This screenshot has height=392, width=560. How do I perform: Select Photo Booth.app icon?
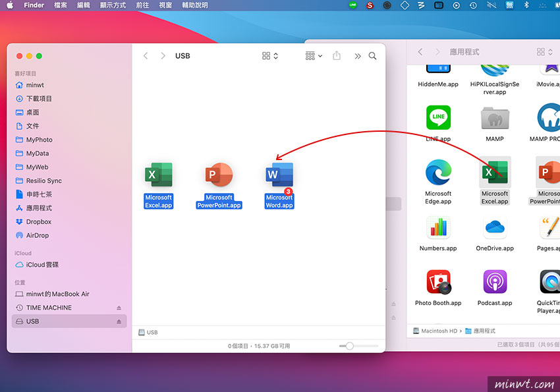[x=438, y=282]
